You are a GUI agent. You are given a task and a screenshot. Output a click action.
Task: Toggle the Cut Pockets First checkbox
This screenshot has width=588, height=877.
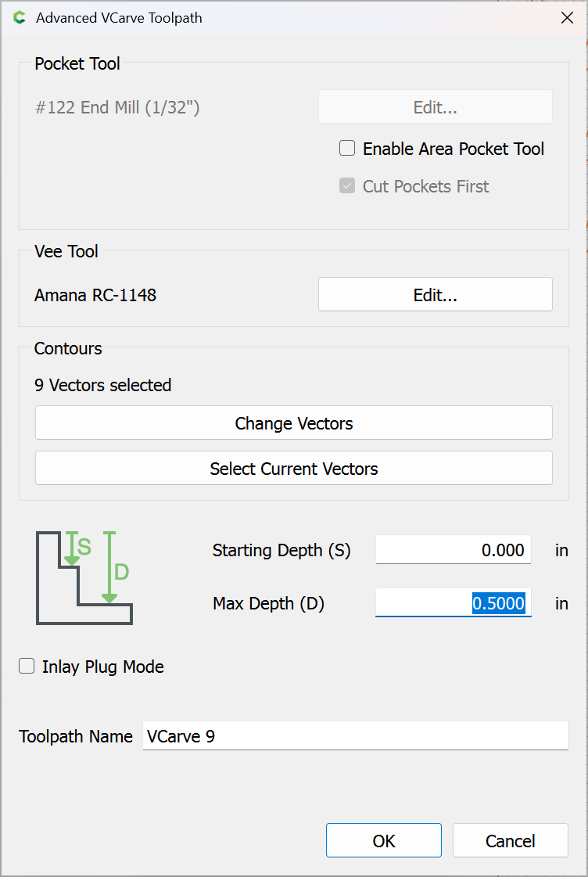pyautogui.click(x=347, y=186)
